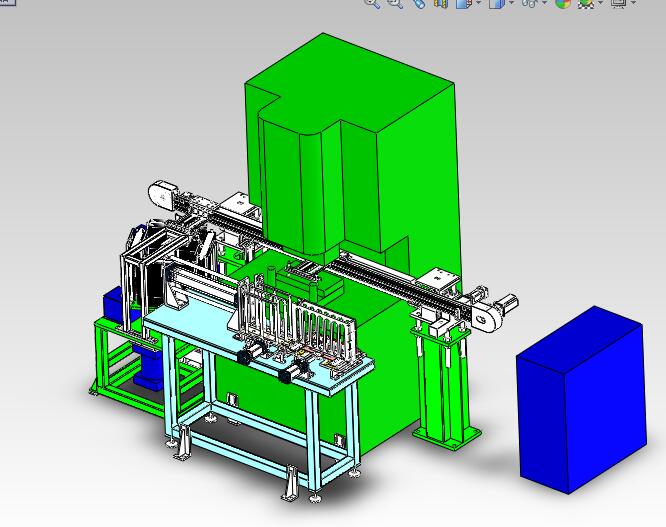
Task: Click the Zoom to Area magnifier icon
Action: point(395,3)
